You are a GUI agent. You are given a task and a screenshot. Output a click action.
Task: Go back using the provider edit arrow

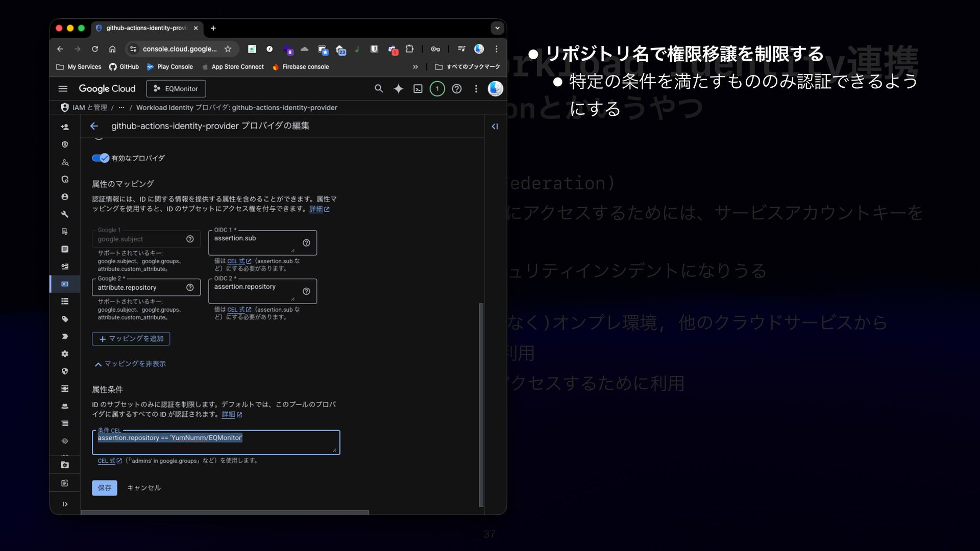[x=94, y=126]
